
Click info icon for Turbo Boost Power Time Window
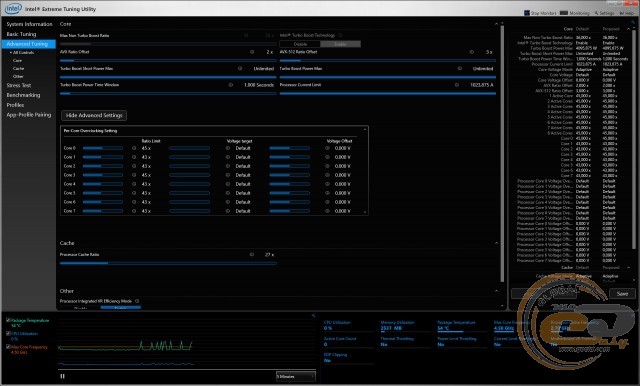[x=231, y=85]
